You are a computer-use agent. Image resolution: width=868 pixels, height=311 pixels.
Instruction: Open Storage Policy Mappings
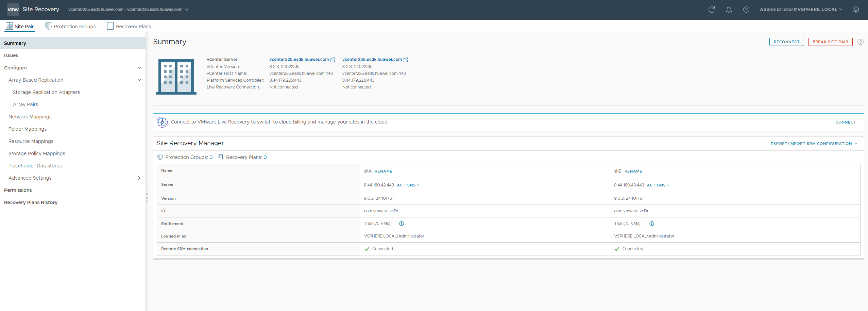click(x=37, y=153)
